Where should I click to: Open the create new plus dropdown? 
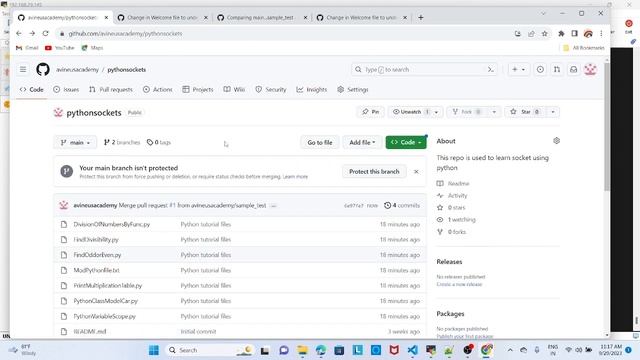(x=518, y=69)
